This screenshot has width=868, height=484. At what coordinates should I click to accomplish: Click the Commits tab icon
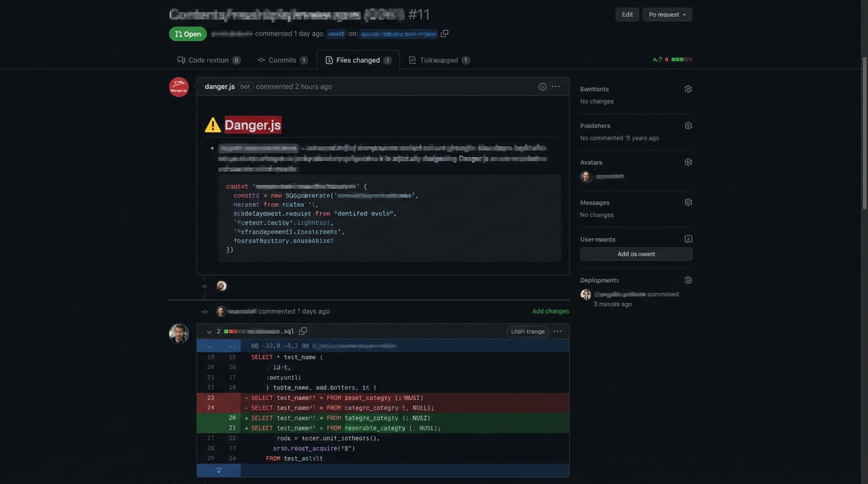261,60
